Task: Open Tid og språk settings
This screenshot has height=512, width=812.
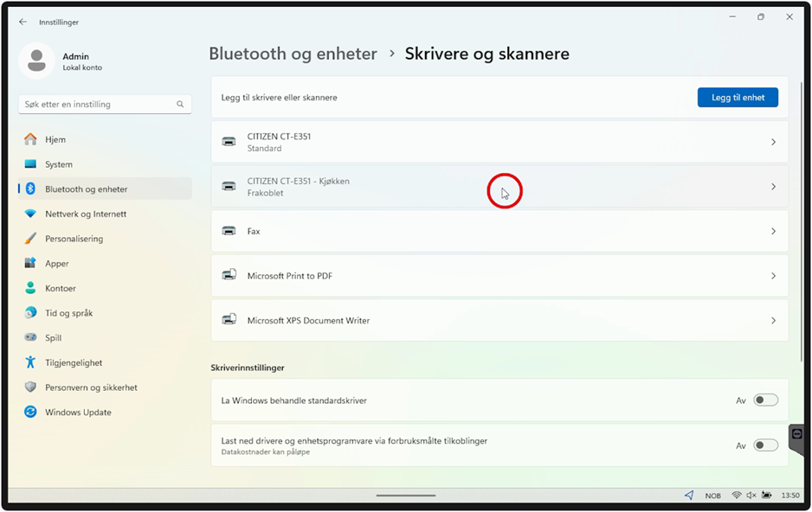Action: click(x=105, y=313)
